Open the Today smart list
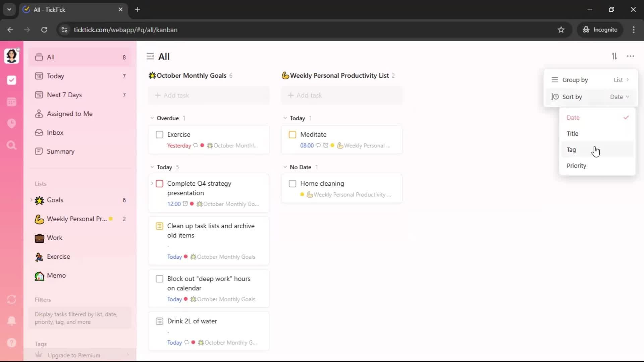The height and width of the screenshot is (362, 644). point(56,76)
